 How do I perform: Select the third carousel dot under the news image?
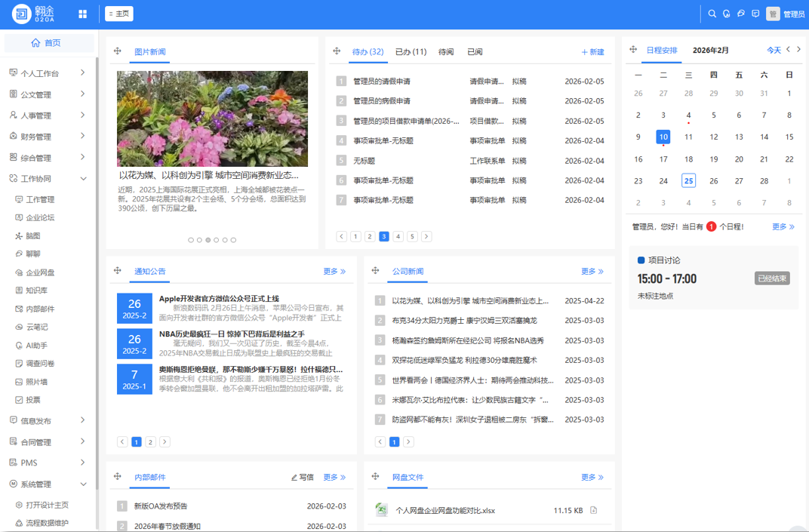(x=208, y=240)
